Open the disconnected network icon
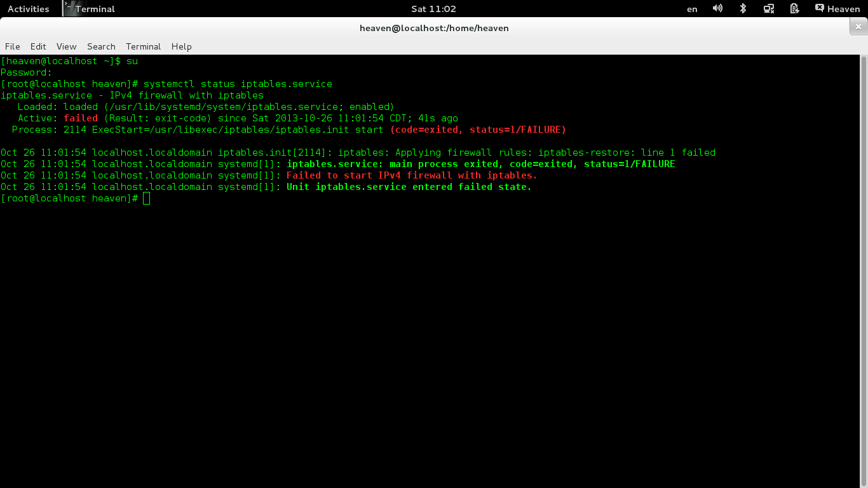The height and width of the screenshot is (488, 868). coord(769,9)
